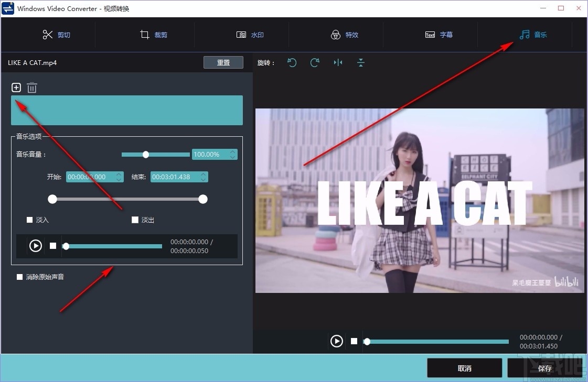Open the 特效 effects panel
The image size is (588, 382).
[345, 35]
